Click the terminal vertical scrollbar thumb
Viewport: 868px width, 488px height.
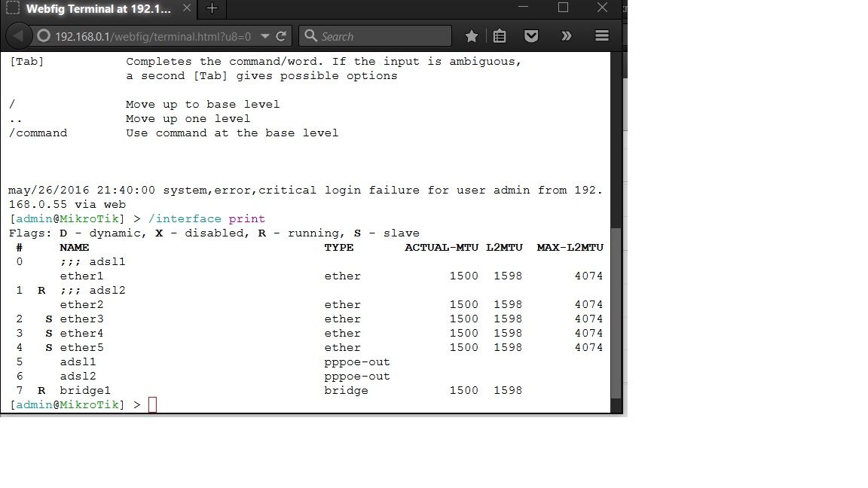tap(616, 313)
